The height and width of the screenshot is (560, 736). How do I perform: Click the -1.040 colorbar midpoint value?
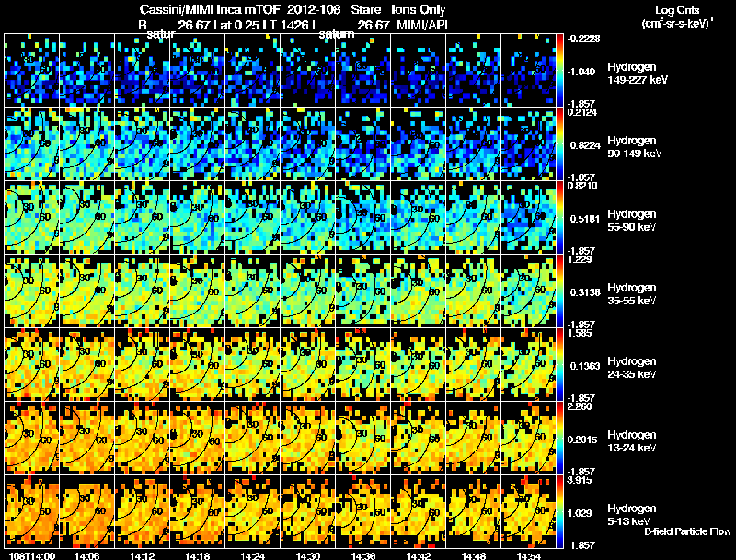tap(581, 72)
